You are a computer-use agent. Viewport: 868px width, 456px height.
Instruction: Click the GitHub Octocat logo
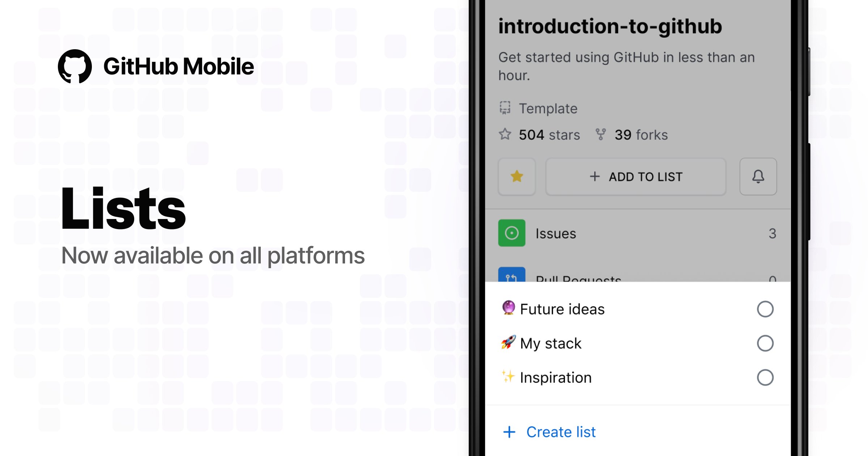click(x=75, y=66)
